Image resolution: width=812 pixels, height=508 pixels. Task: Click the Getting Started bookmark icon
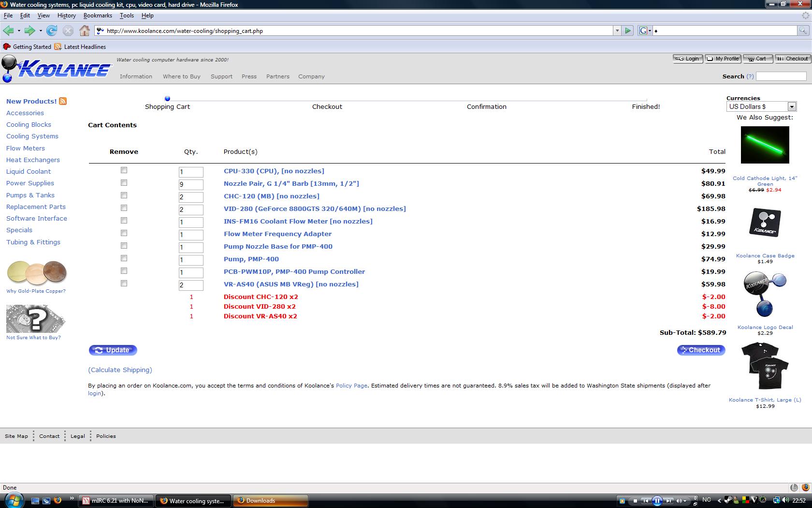click(7, 47)
